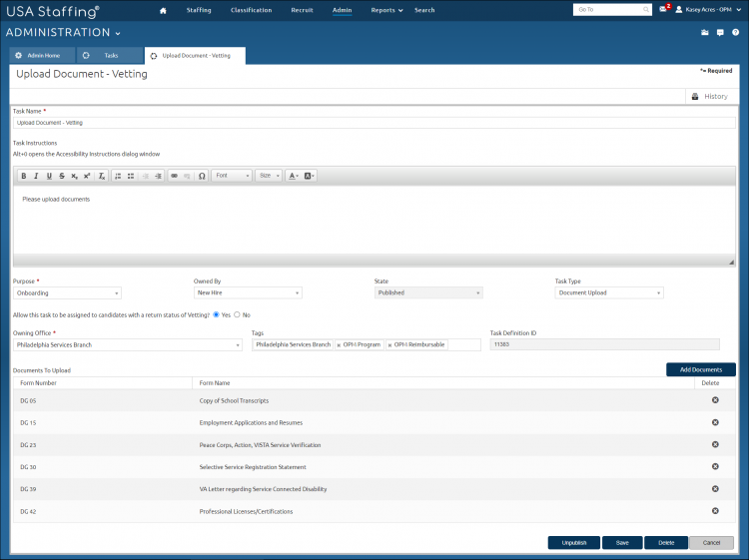749x560 pixels.
Task: Open the Search menu item
Action: tap(424, 10)
